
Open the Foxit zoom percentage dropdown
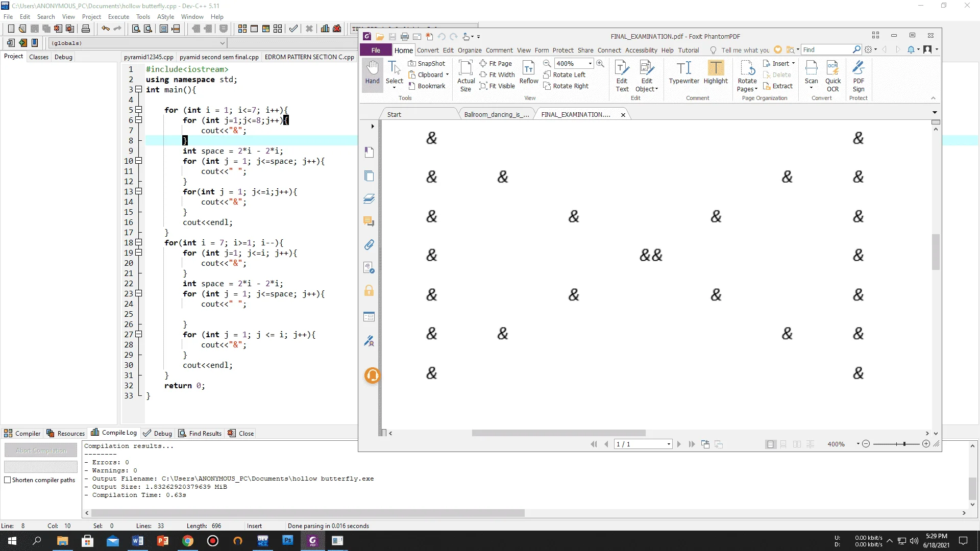(590, 63)
